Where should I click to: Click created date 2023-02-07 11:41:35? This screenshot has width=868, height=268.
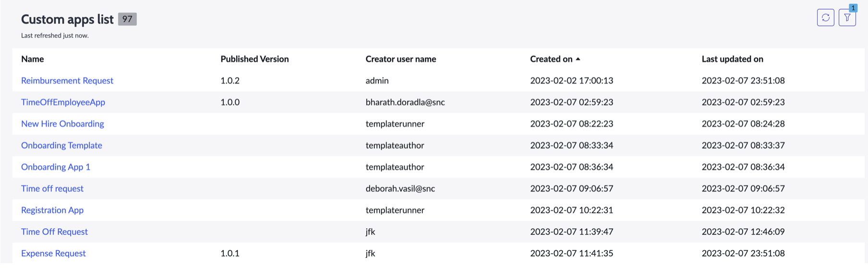click(571, 253)
